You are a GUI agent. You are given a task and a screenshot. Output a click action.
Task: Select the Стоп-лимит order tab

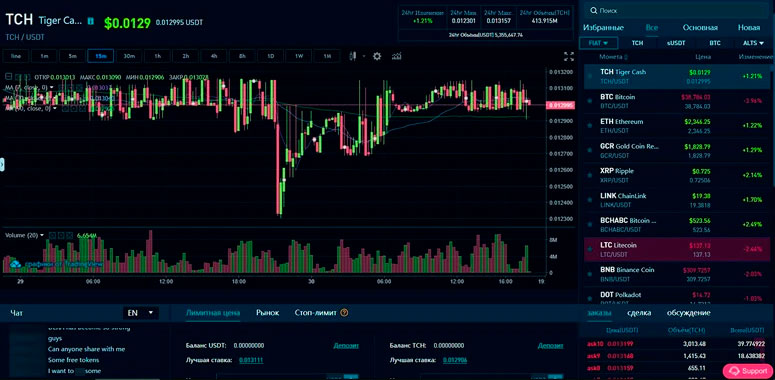[x=315, y=313]
